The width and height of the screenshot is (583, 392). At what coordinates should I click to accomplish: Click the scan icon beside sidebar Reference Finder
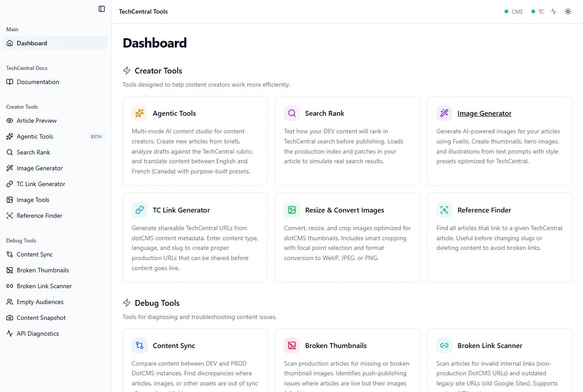tap(10, 216)
